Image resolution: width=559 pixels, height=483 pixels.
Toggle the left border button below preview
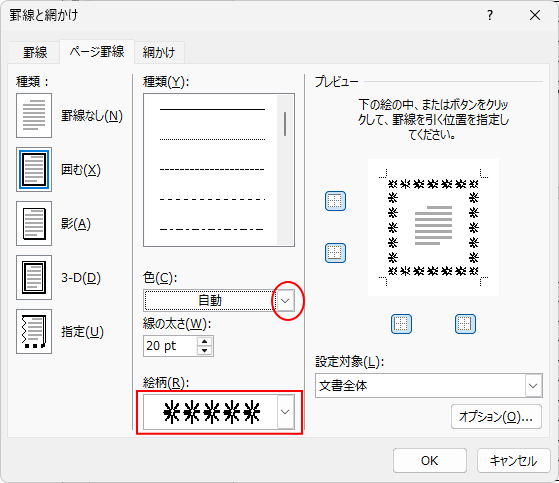tap(401, 324)
